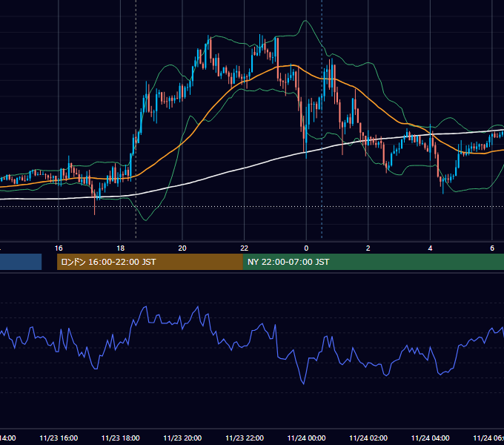Click hour label 2 on price chart axis
Viewport: 504px width, 445px height.
coord(368,248)
